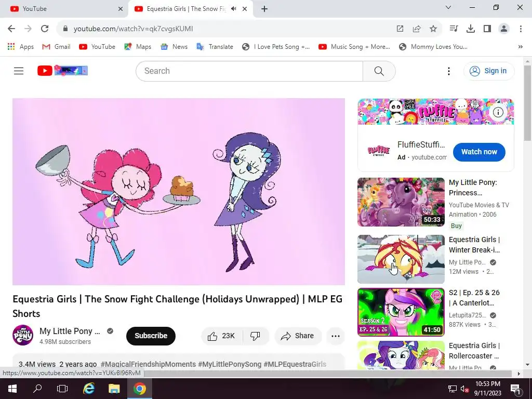Screen dimensions: 532x399
Task: Open Internet Explorer from the taskbar
Action: coord(89,389)
